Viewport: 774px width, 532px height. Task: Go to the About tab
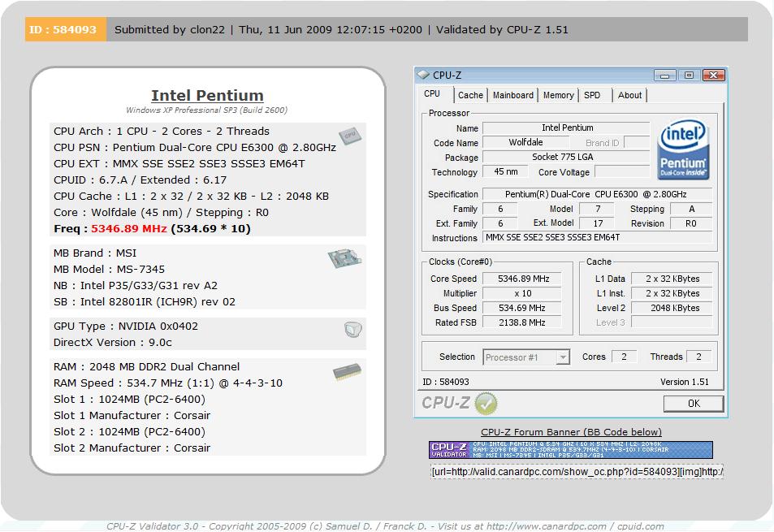click(630, 95)
